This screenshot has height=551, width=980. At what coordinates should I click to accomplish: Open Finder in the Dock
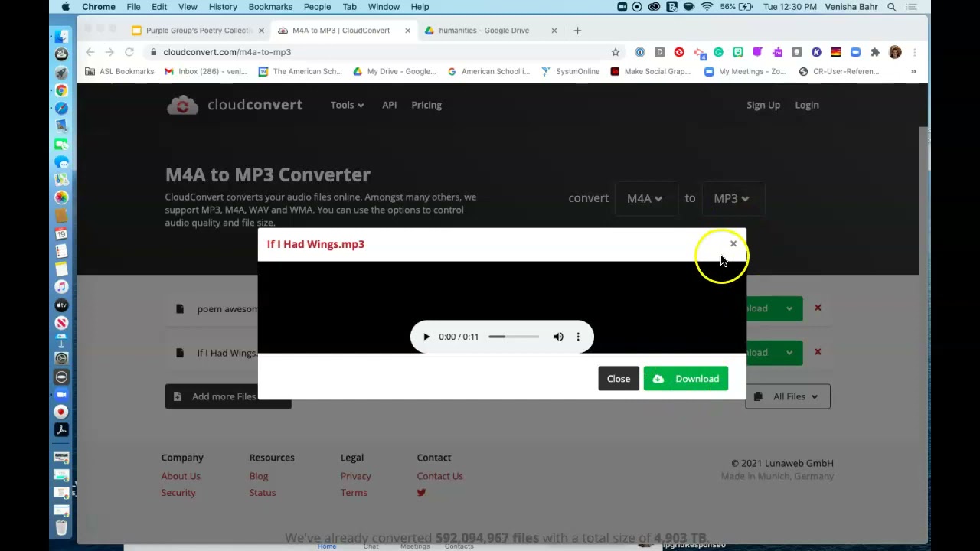pos(61,36)
